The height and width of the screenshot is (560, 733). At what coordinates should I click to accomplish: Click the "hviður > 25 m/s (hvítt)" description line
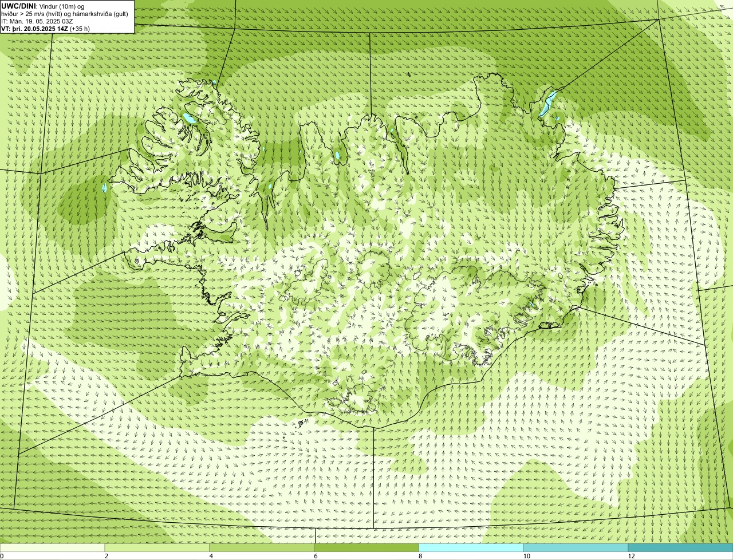coord(65,13)
